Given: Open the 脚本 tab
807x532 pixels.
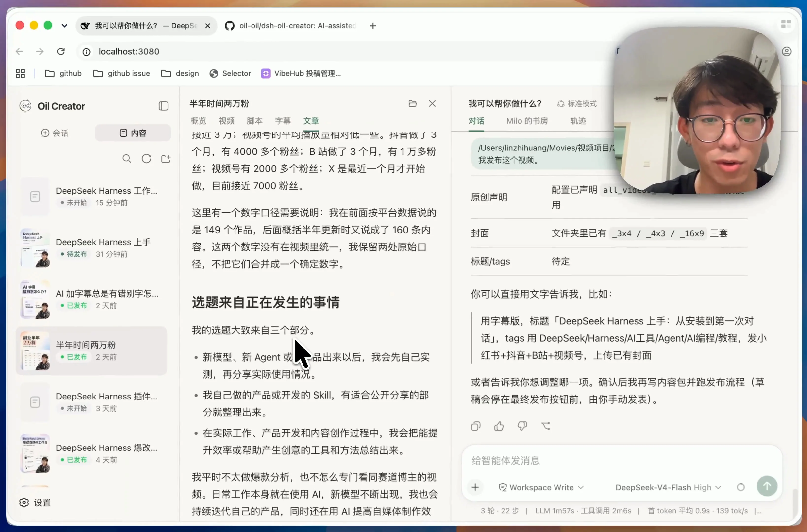Looking at the screenshot, I should (254, 121).
